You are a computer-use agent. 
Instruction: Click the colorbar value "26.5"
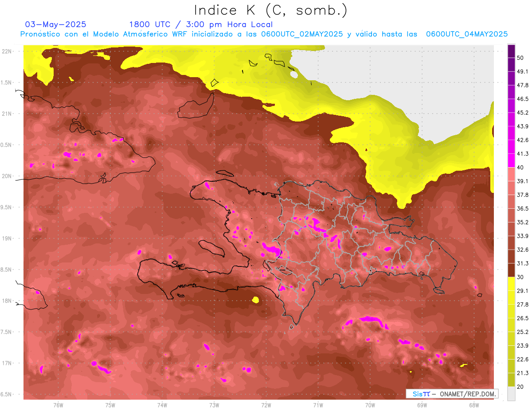pos(523,318)
